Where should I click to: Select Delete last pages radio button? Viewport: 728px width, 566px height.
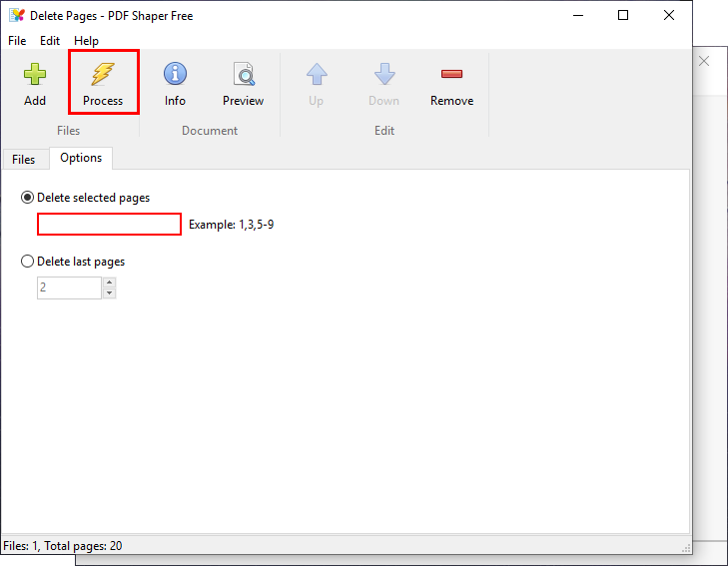coord(27,262)
